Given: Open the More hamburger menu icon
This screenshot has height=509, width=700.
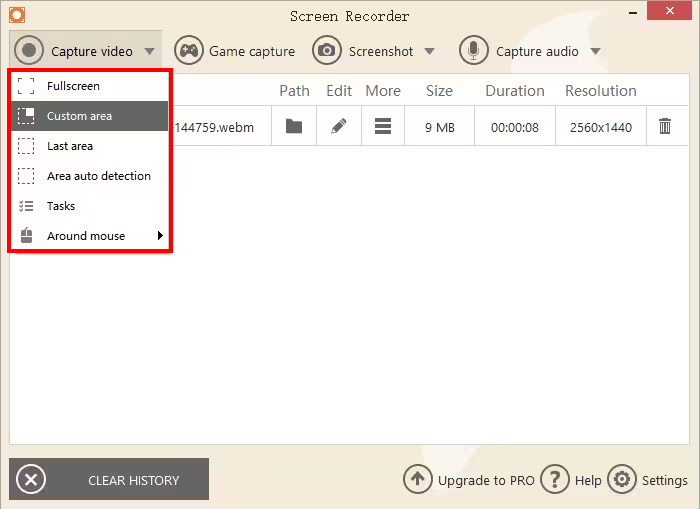Looking at the screenshot, I should point(382,127).
